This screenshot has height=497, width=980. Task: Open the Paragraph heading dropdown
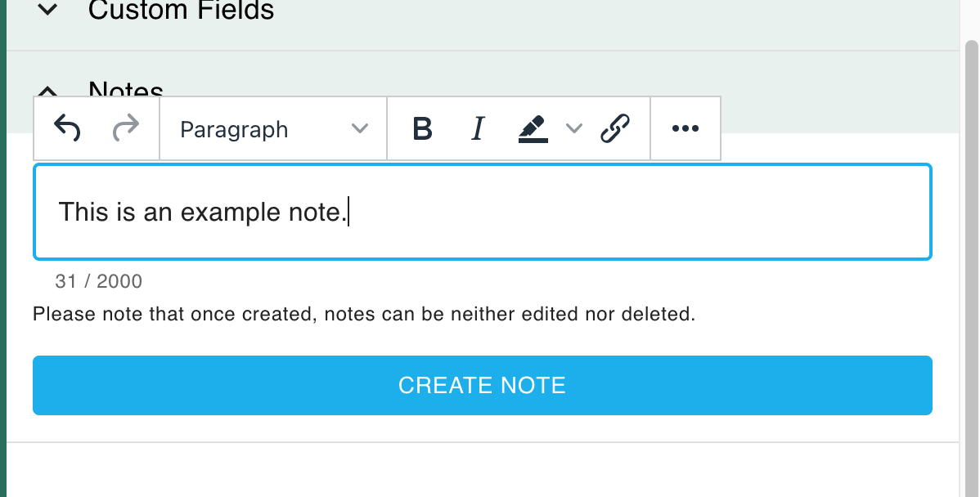tap(274, 128)
